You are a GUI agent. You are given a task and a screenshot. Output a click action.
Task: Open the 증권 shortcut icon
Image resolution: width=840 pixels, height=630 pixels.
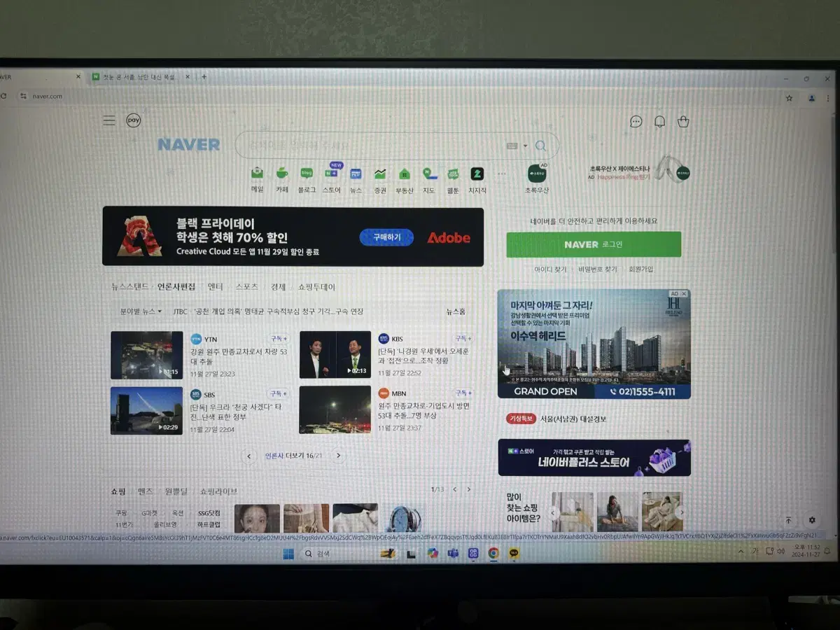(380, 174)
